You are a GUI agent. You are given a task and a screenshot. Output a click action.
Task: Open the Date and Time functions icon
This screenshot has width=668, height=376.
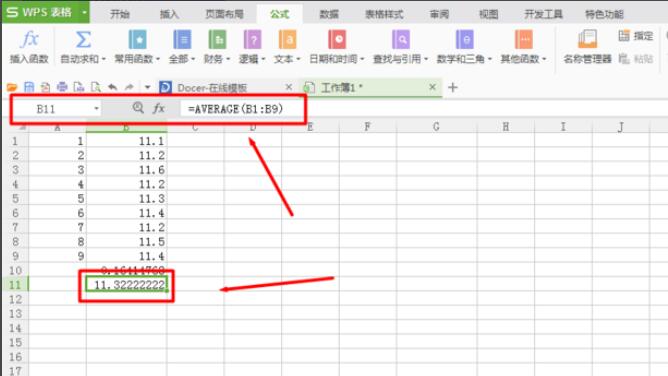coord(337,40)
